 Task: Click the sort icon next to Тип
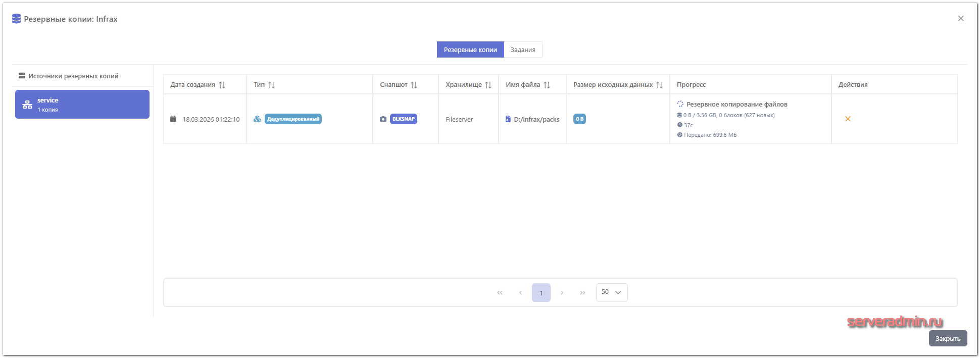coord(271,85)
